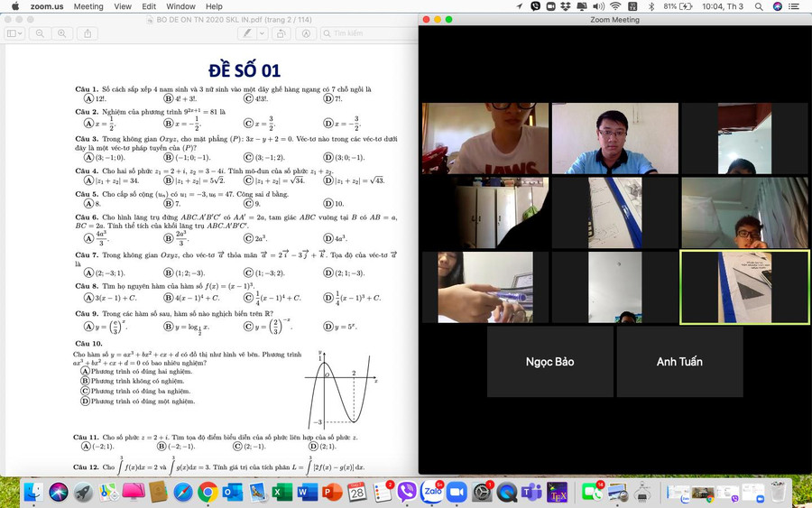The width and height of the screenshot is (812, 508).
Task: Zoom out of the PDF page
Action: 40,33
